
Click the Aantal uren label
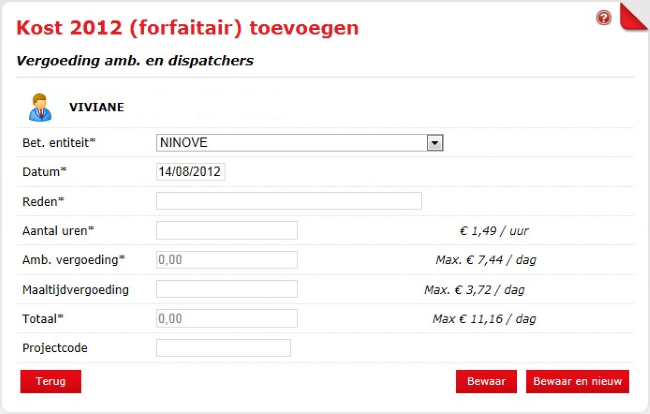(58, 231)
